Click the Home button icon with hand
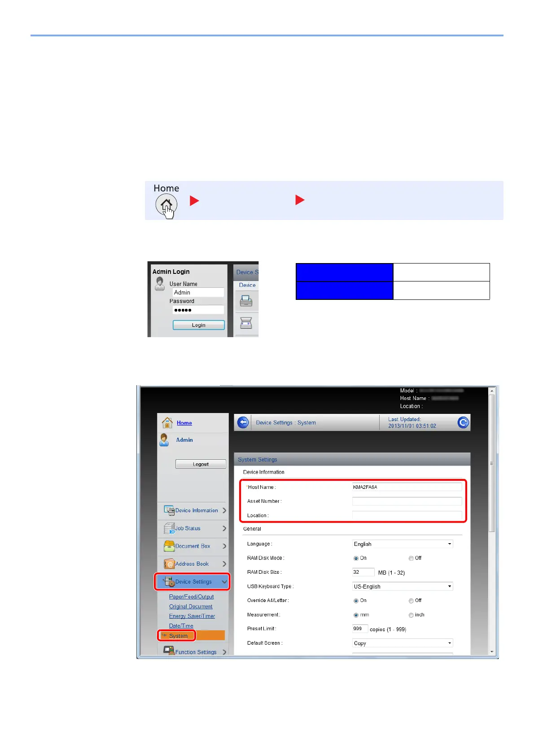 (166, 205)
